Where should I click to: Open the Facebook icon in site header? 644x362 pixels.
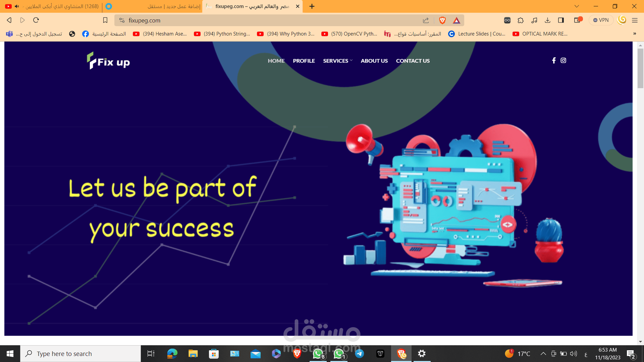(x=554, y=60)
